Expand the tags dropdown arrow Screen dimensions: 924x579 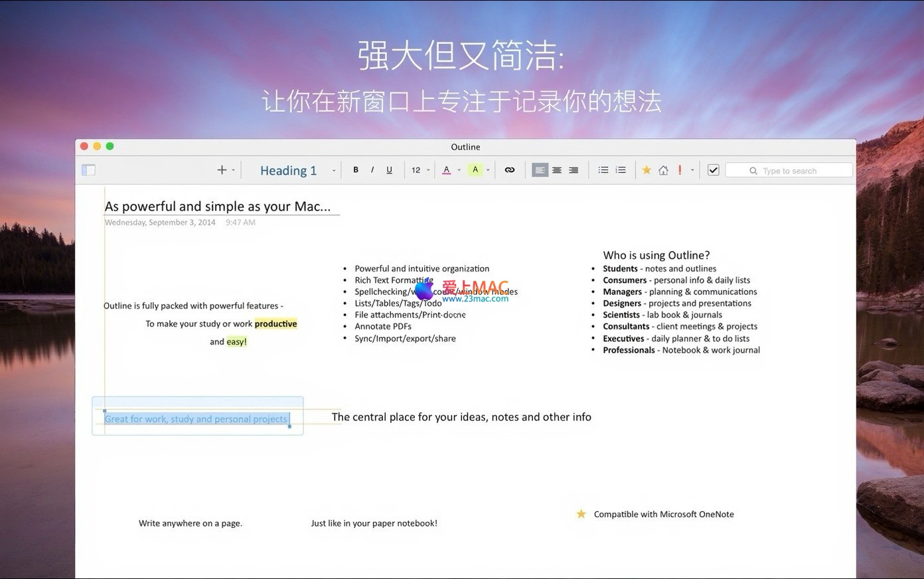(x=692, y=170)
